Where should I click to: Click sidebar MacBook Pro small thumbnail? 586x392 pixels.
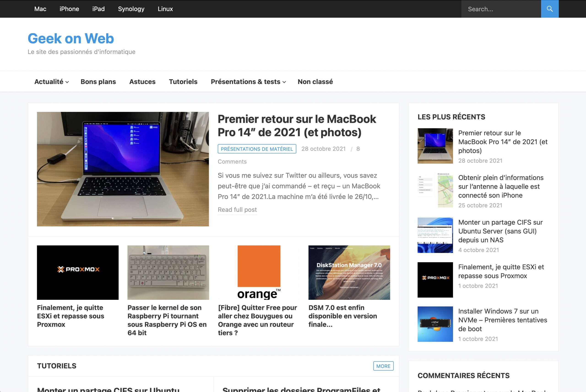[435, 146]
